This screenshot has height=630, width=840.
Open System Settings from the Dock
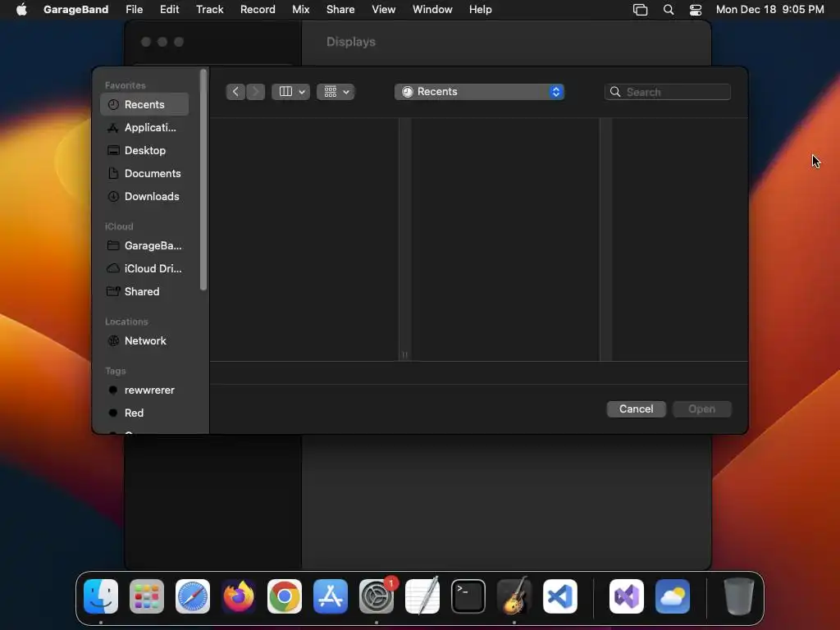tap(377, 596)
